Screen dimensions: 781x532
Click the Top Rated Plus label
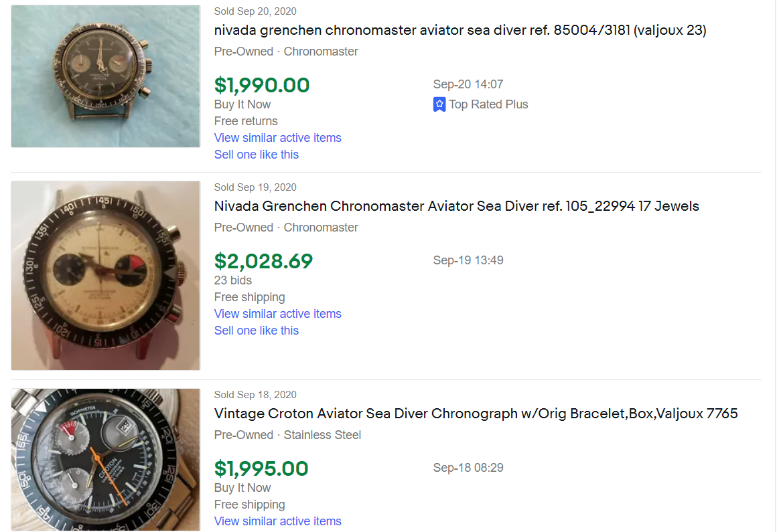click(488, 104)
